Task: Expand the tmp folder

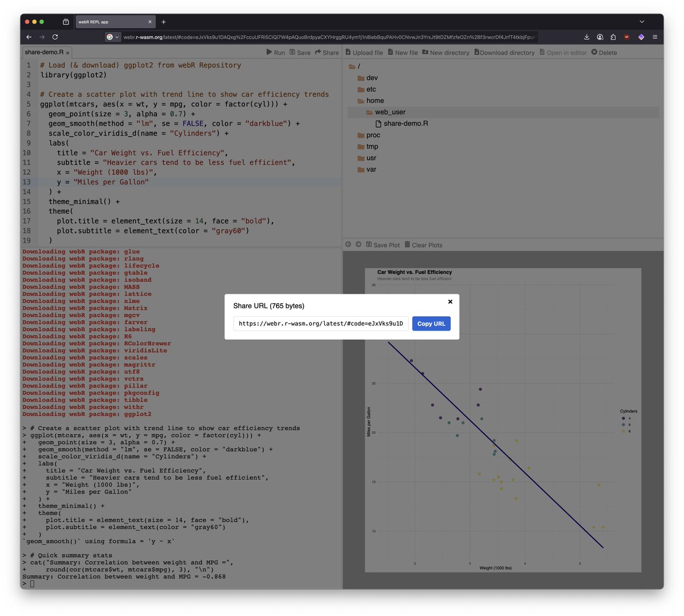Action: click(368, 146)
